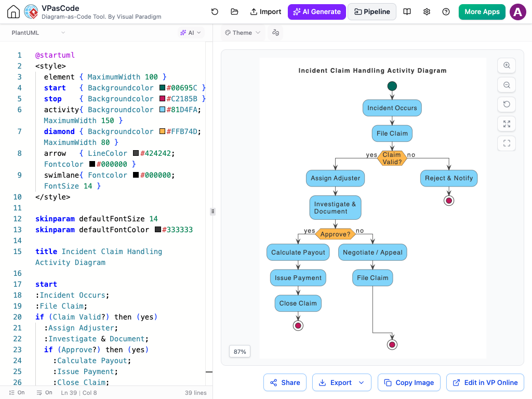Image resolution: width=532 pixels, height=399 pixels.
Task: Open the user avatar A
Action: click(x=518, y=12)
